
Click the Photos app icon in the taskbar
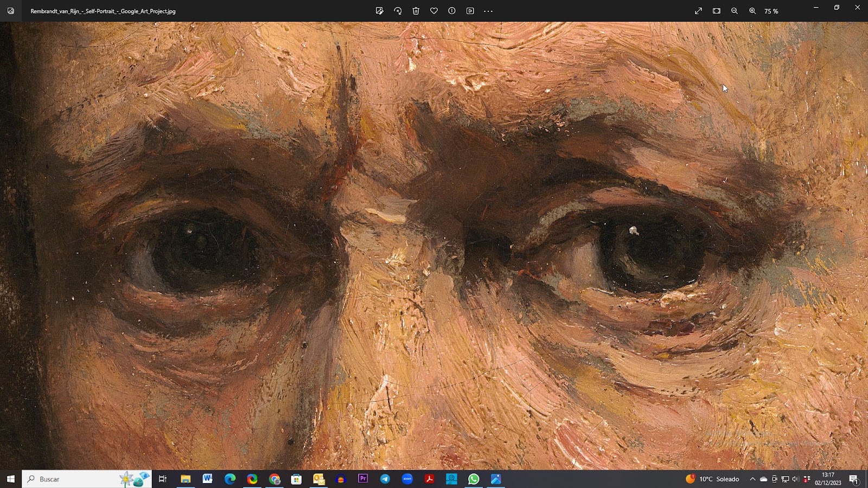[x=496, y=479]
